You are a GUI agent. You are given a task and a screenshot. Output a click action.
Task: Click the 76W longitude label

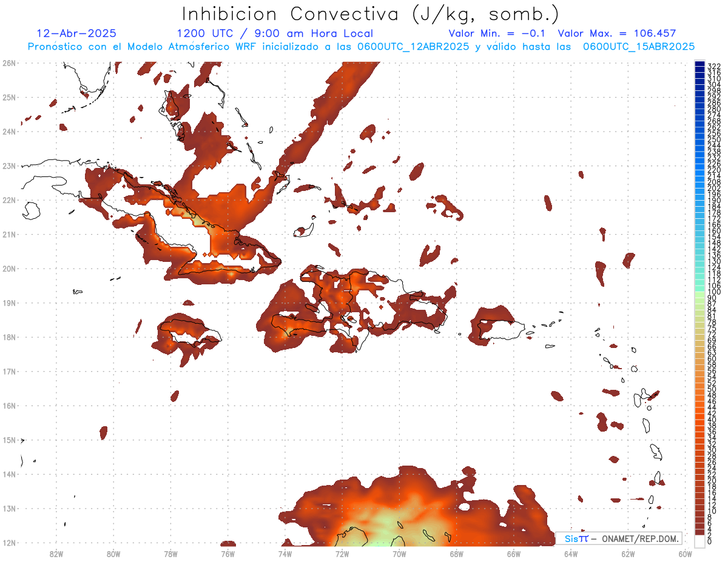coord(227,554)
